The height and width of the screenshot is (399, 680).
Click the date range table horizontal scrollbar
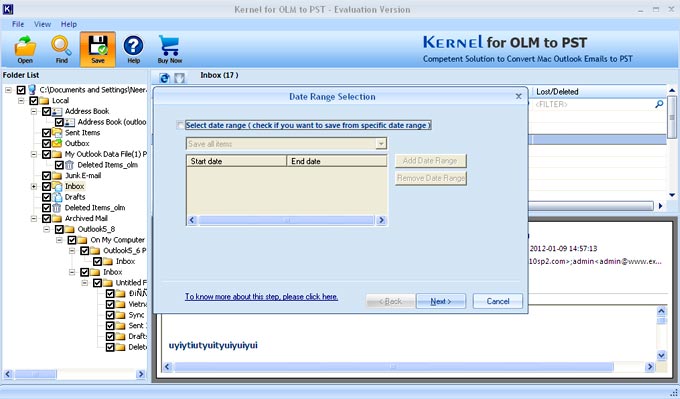coord(286,220)
